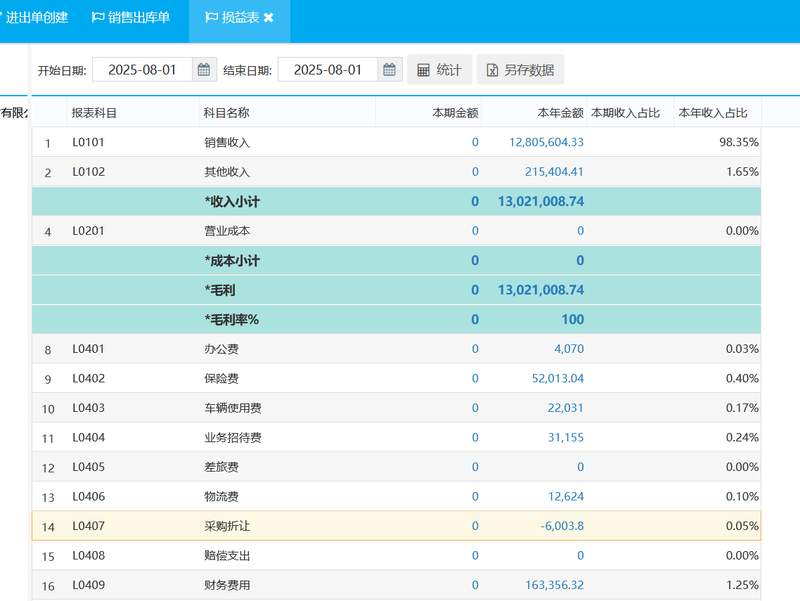Click the 1.25% share for 财务费用

point(742,585)
